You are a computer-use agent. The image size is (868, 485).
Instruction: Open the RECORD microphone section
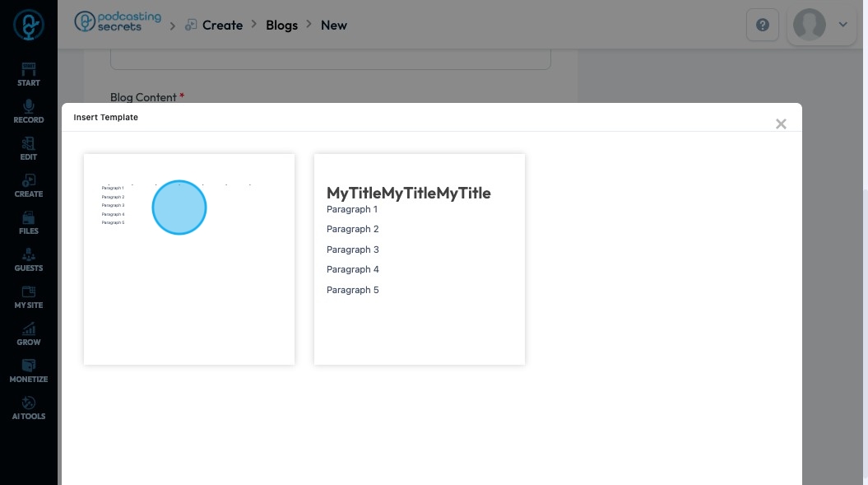pos(29,110)
